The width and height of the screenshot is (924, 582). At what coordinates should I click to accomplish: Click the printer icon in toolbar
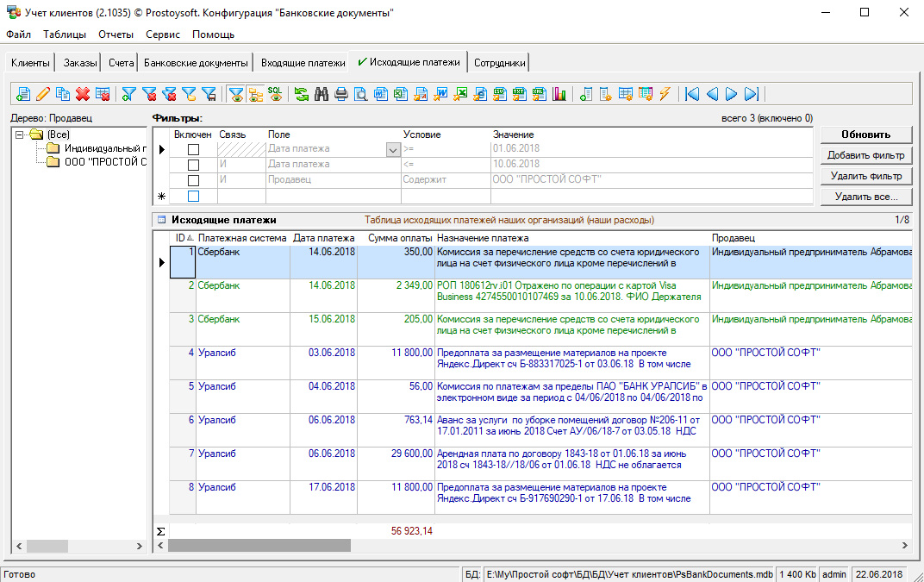(341, 94)
